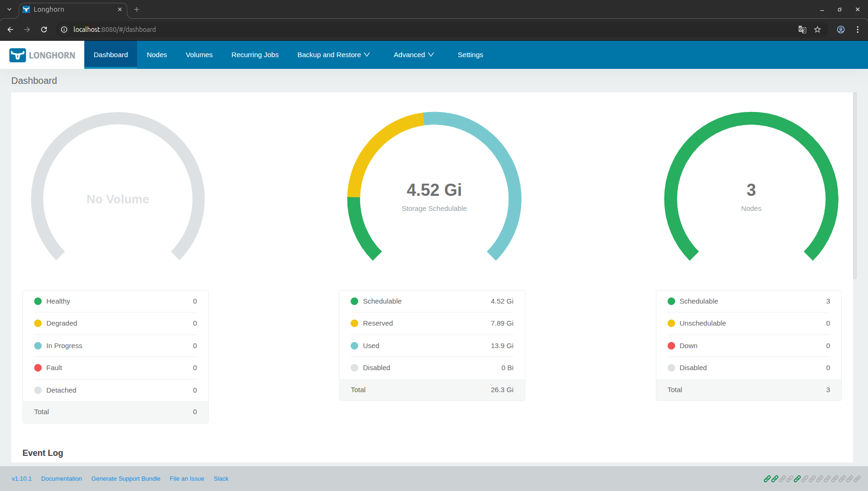The image size is (868, 491).
Task: Click the Generate Support Bundle link
Action: click(x=125, y=479)
